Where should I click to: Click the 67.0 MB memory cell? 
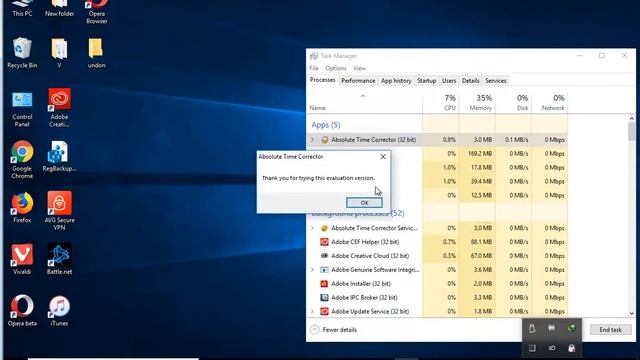[x=477, y=256]
